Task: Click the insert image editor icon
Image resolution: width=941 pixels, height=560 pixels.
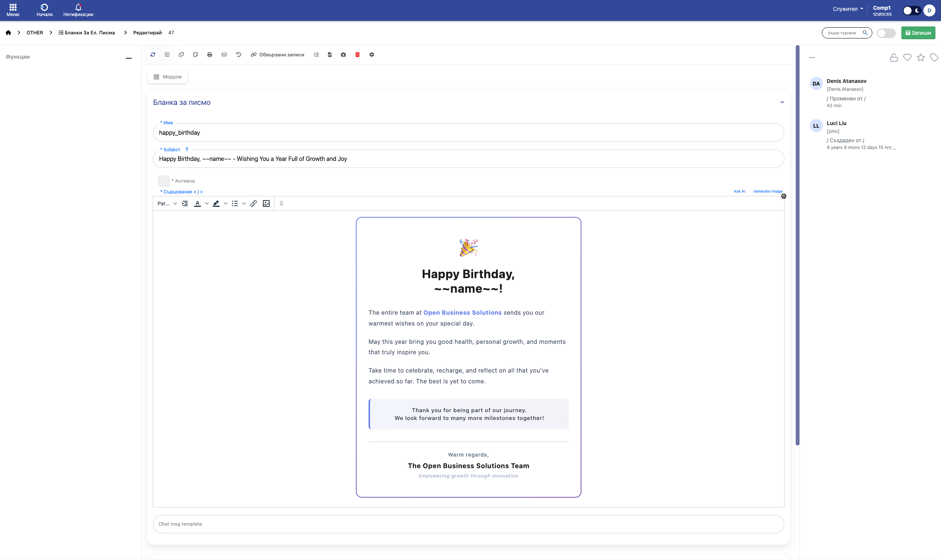Action: click(266, 203)
